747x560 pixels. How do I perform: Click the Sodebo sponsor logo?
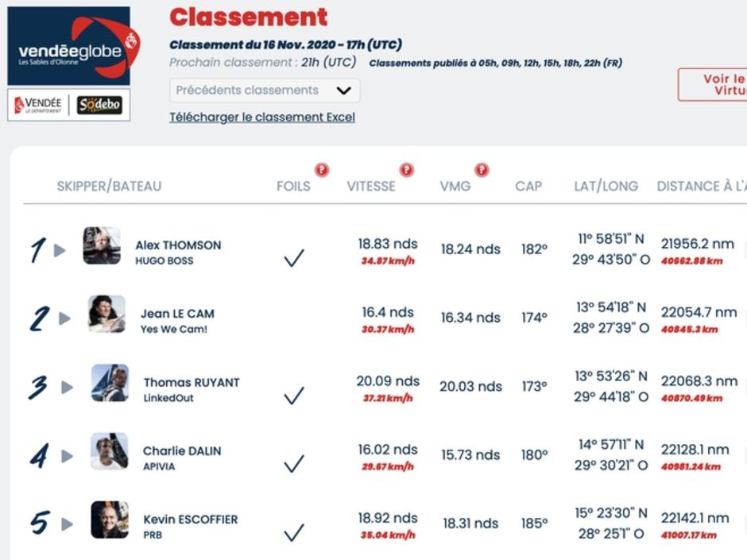click(99, 104)
